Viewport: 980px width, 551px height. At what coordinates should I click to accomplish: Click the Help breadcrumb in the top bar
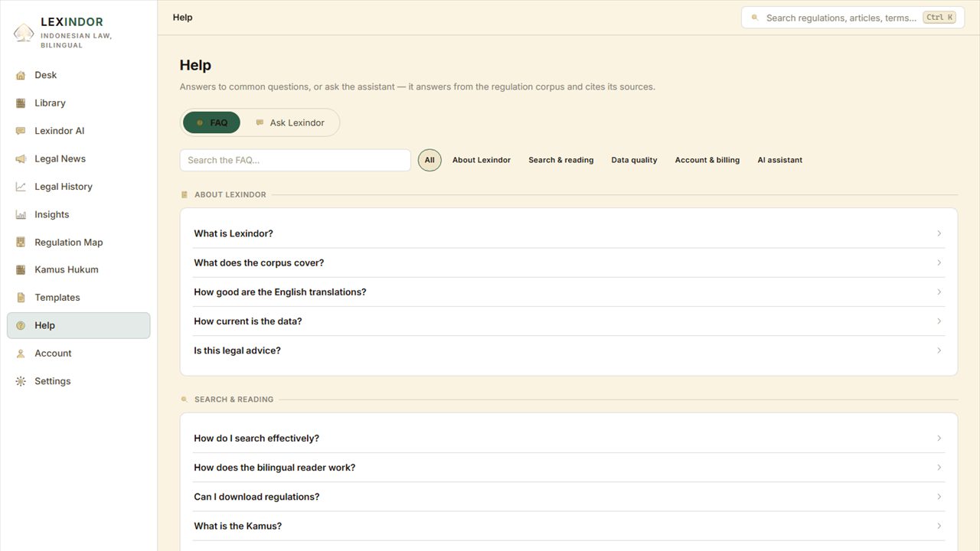tap(183, 18)
